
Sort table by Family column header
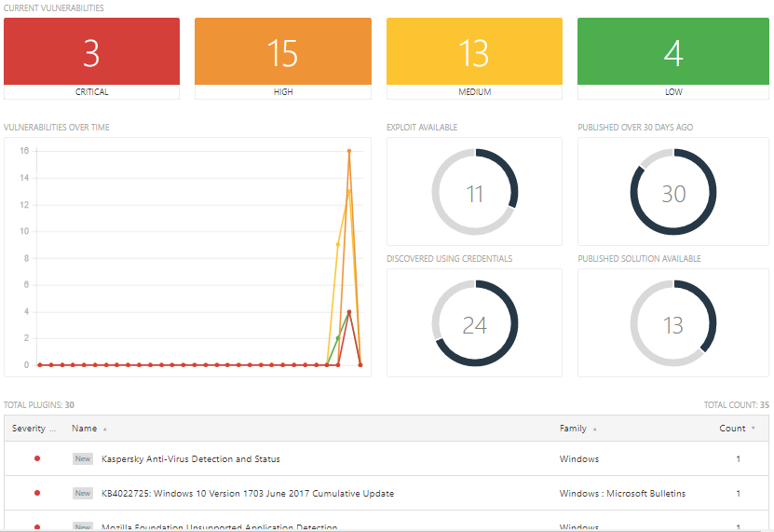[574, 429]
